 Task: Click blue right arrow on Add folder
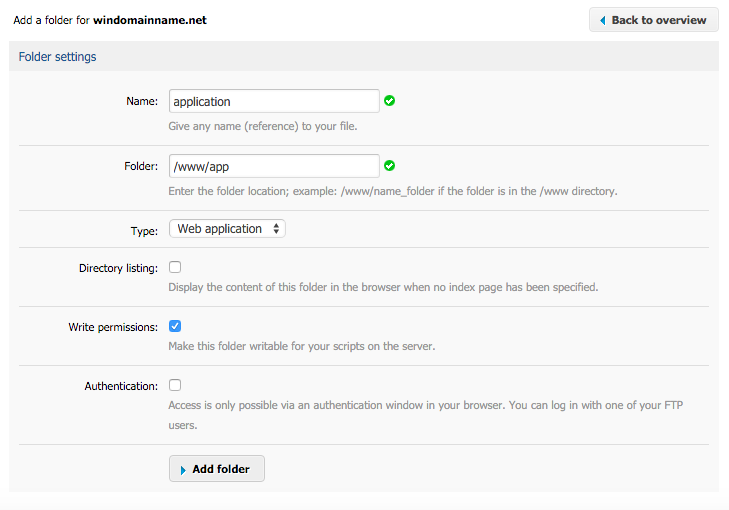[183, 470]
